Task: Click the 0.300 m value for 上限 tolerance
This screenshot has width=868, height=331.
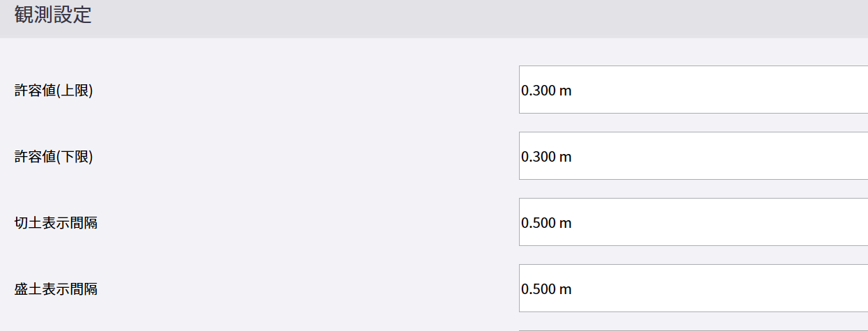Action: tap(546, 91)
